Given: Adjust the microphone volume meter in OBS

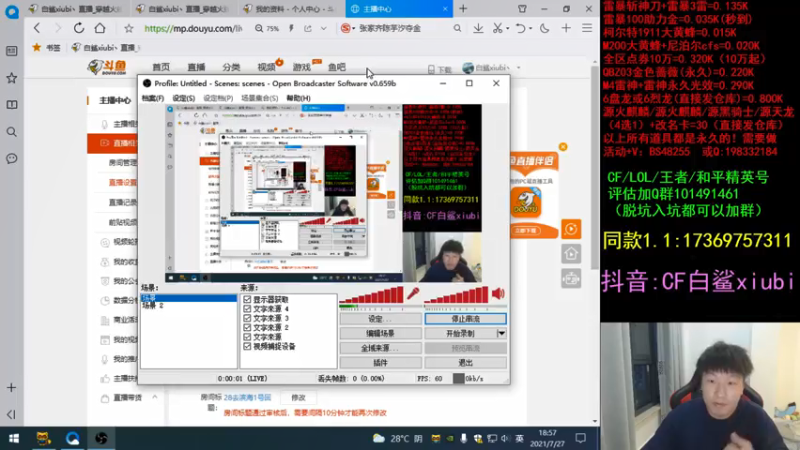Looking at the screenshot, I should (371, 295).
